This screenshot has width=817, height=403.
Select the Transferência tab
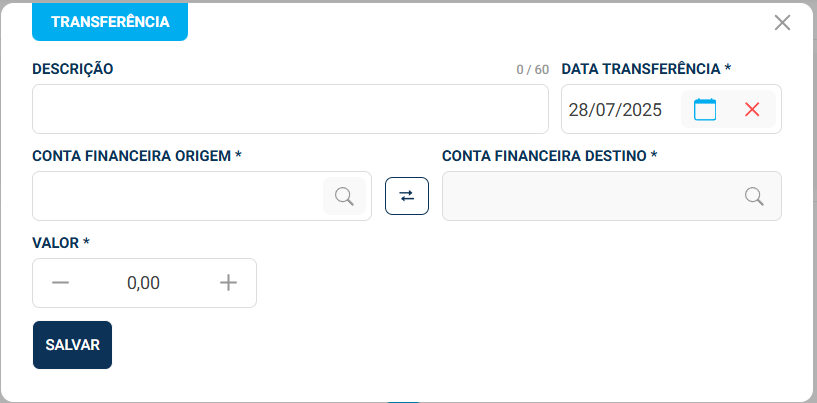coord(110,22)
